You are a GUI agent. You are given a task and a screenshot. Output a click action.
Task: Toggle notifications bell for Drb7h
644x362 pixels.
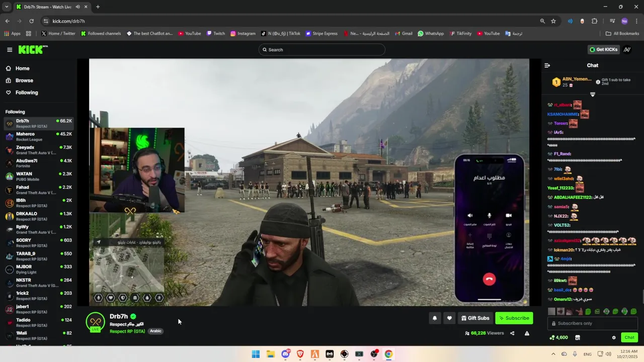435,318
